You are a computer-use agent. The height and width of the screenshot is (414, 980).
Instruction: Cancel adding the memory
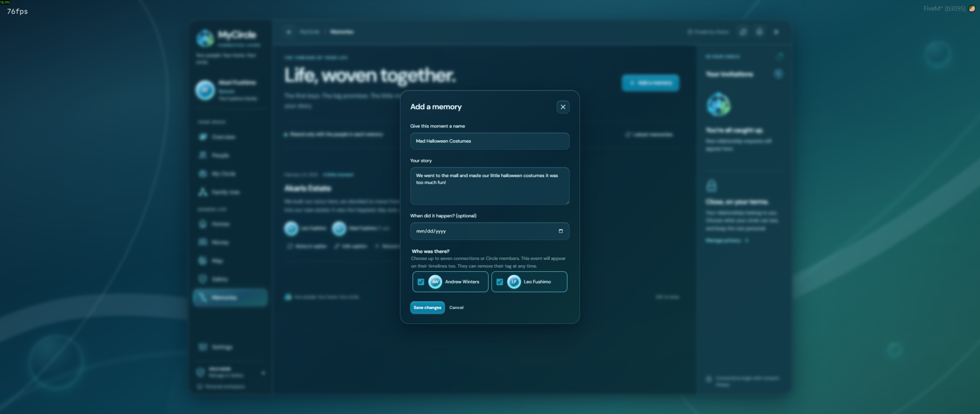pos(456,308)
